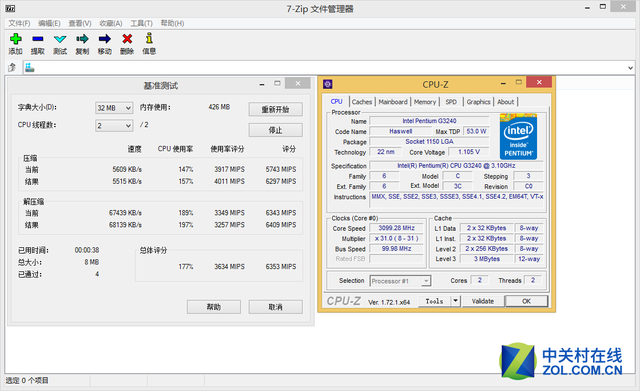Click the Extract (提取) blue minus icon
Screen dimensions: 640x391
pos(38,39)
